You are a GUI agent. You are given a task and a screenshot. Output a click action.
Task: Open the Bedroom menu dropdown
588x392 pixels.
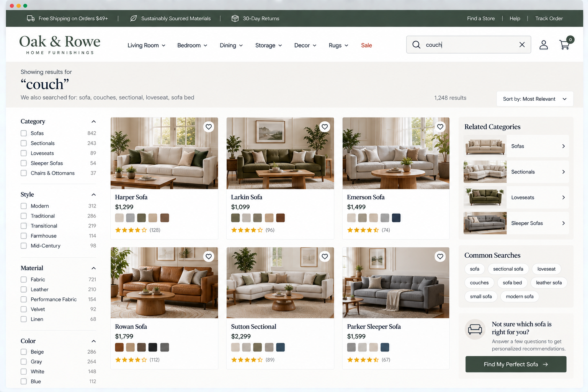(192, 45)
